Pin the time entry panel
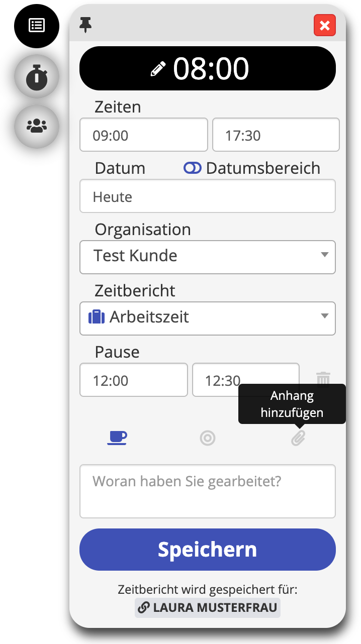This screenshot has height=644, width=361. (86, 24)
